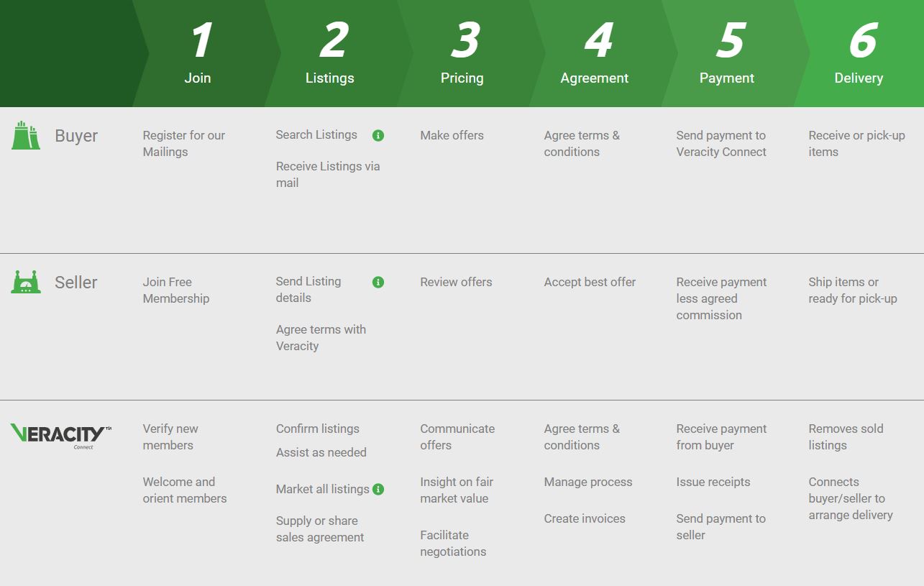
Task: Click the info icon beside Market all listings
Action: point(378,490)
